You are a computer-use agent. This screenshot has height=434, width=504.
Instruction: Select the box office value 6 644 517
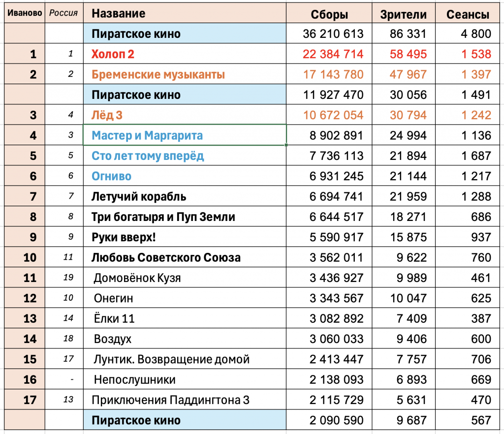[336, 217]
